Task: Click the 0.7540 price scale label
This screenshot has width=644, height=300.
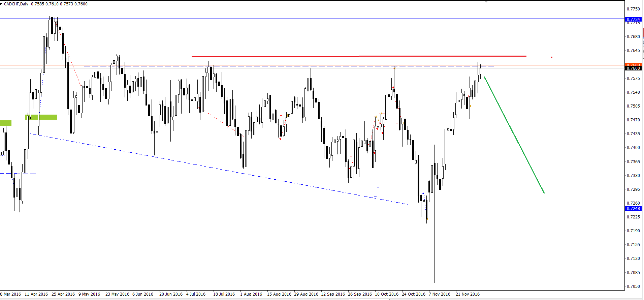Action: [633, 92]
